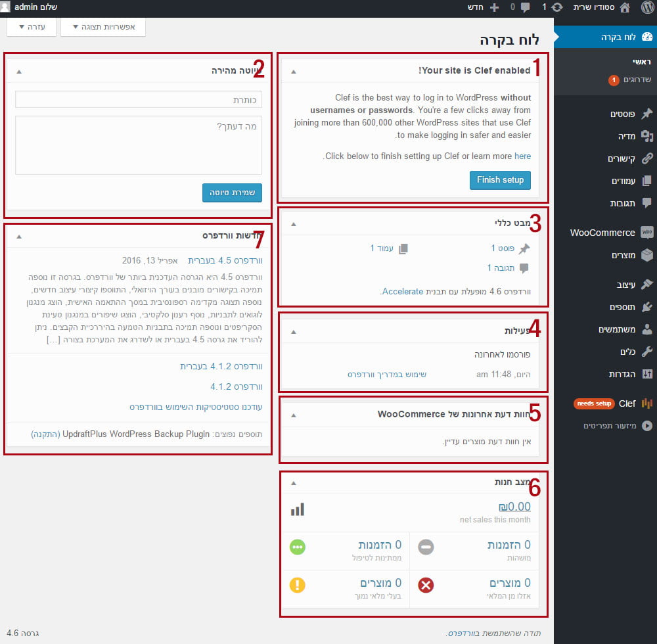
Task: Open the וורדפרס 4.1.2 בעברית link
Action: click(221, 366)
